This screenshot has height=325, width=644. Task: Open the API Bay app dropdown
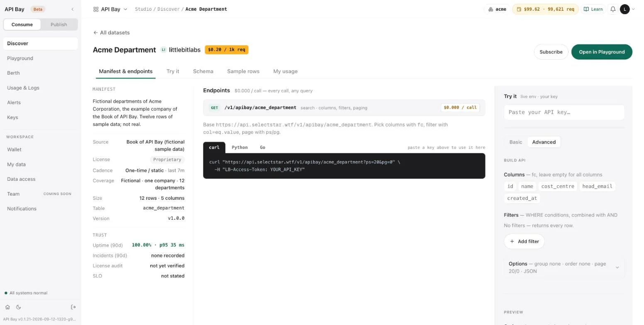pyautogui.click(x=110, y=9)
